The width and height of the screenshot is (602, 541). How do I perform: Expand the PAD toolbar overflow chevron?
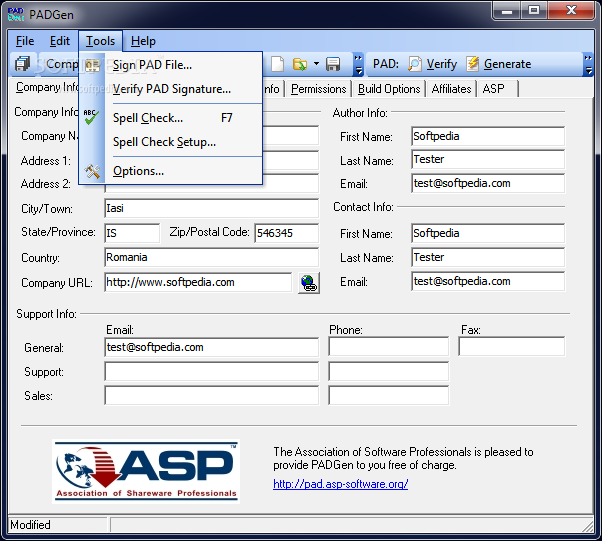pos(588,64)
